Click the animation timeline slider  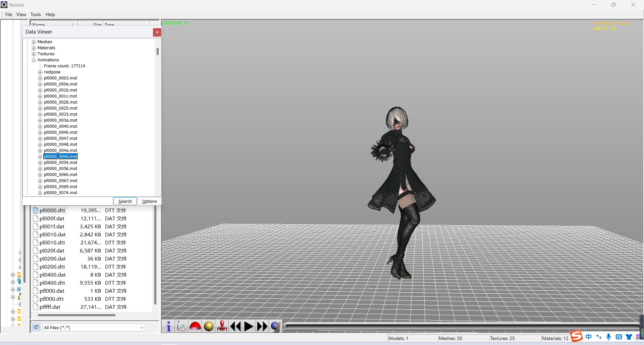click(x=462, y=326)
